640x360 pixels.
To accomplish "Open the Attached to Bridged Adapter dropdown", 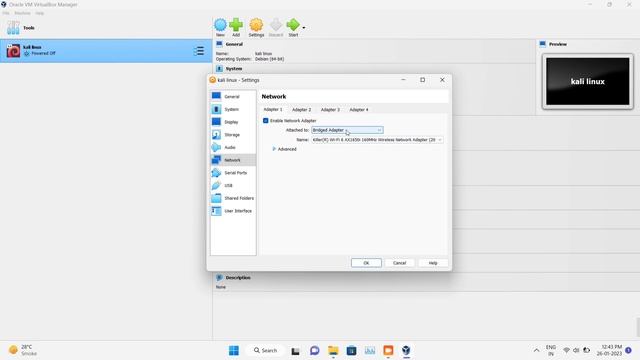I will point(347,130).
